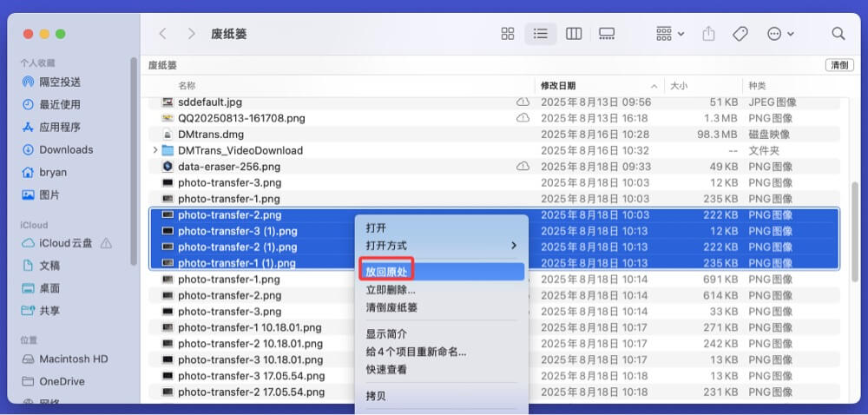The width and height of the screenshot is (868, 415).
Task: Click the 废纸篓 path bar label
Action: (162, 65)
